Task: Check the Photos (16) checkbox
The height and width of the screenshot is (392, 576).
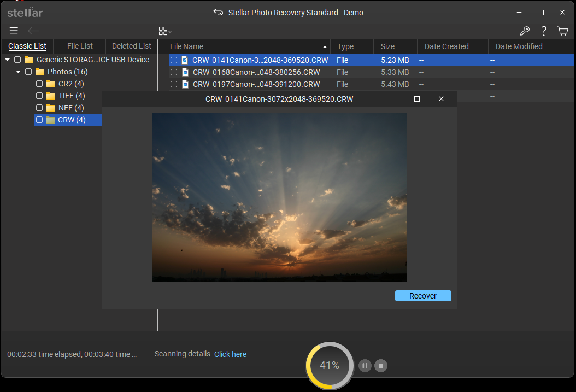Action: (28, 72)
